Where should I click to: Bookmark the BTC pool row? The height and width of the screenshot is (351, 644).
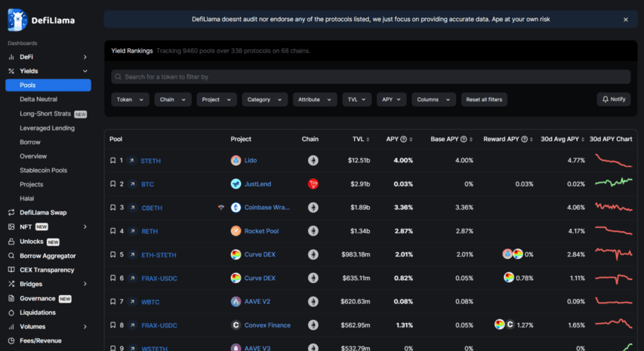[x=113, y=184]
